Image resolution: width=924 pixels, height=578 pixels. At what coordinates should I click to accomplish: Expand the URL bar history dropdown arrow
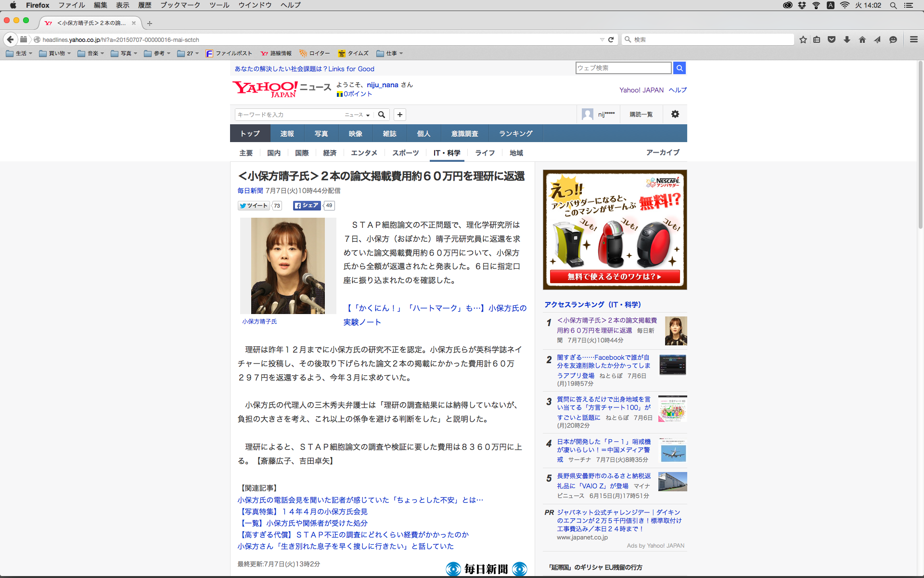tap(602, 39)
